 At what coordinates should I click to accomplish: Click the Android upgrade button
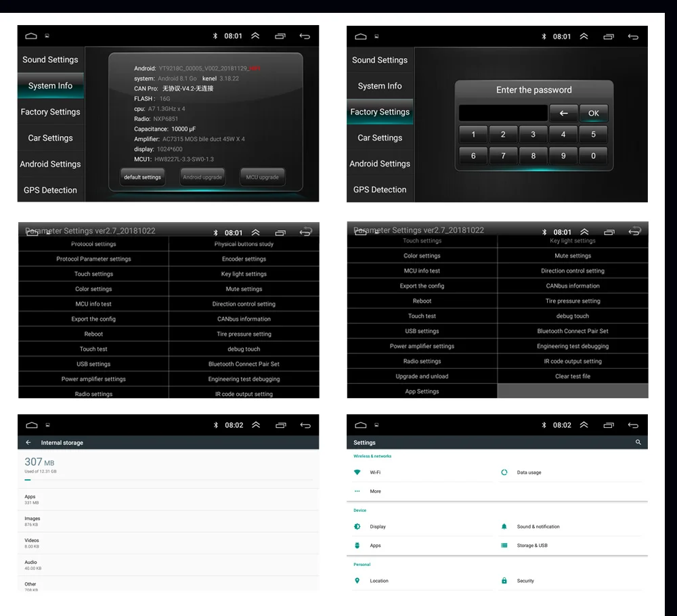(x=202, y=177)
